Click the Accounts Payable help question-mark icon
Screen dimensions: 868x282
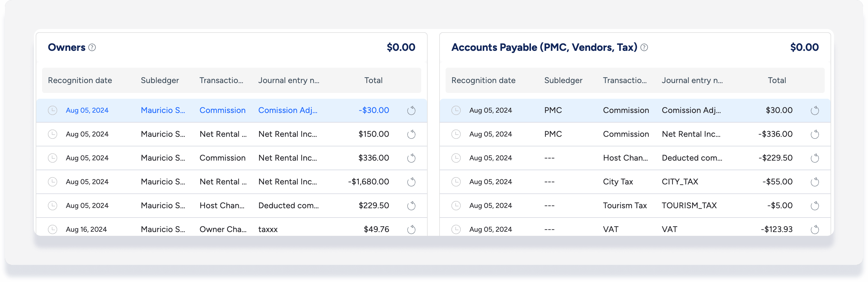pyautogui.click(x=644, y=48)
